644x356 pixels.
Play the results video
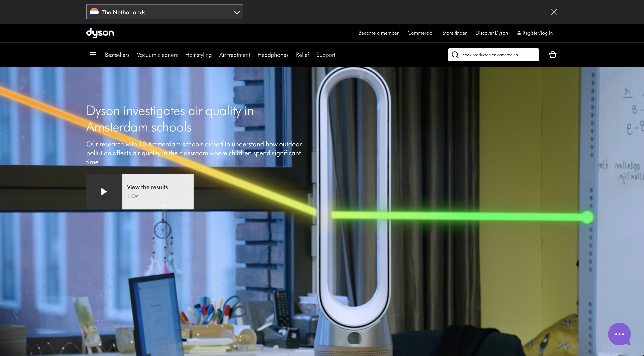tap(104, 191)
